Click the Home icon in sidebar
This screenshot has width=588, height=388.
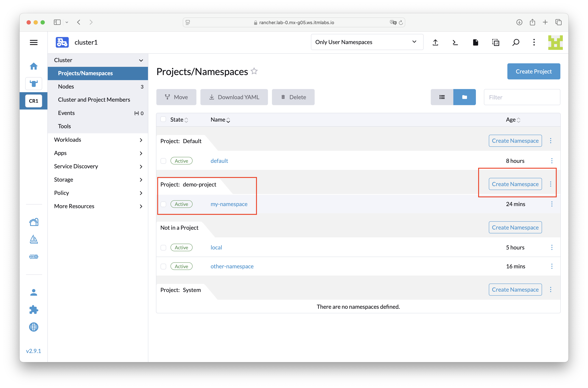tap(34, 66)
